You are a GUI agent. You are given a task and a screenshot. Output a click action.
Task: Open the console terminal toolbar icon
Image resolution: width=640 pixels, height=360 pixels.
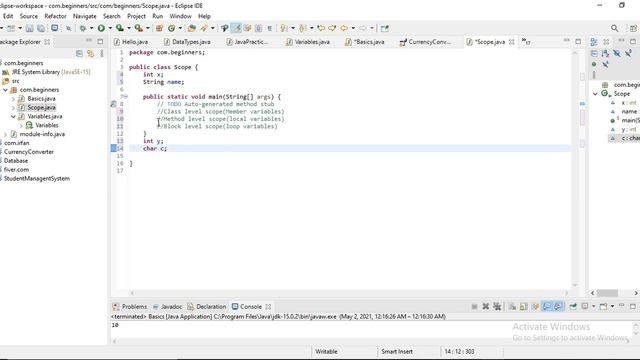(54, 28)
